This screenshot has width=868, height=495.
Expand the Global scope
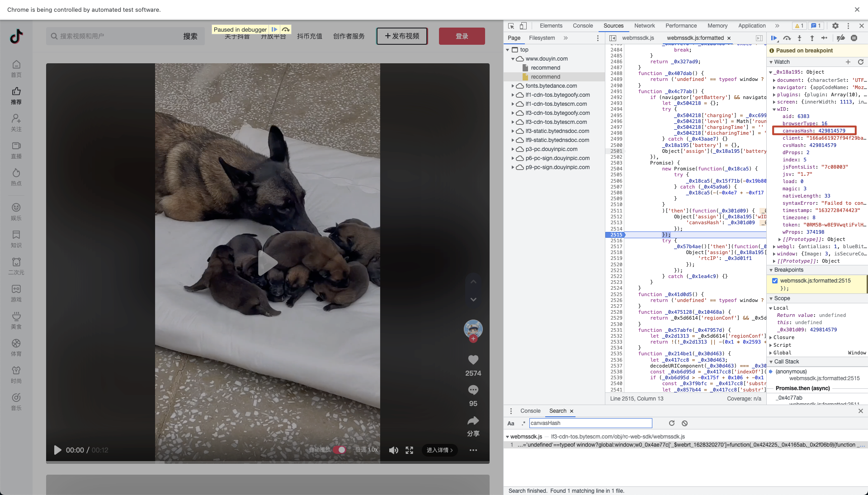click(x=771, y=353)
